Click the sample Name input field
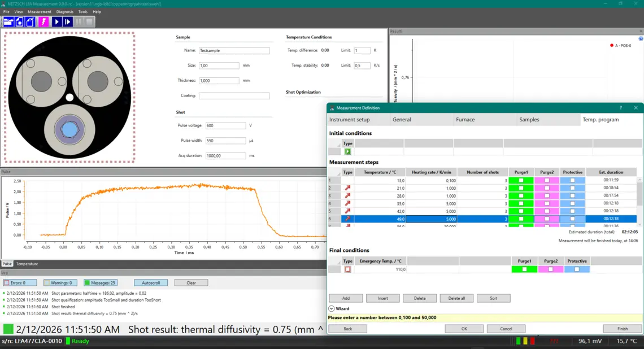644x349 pixels. (x=234, y=50)
